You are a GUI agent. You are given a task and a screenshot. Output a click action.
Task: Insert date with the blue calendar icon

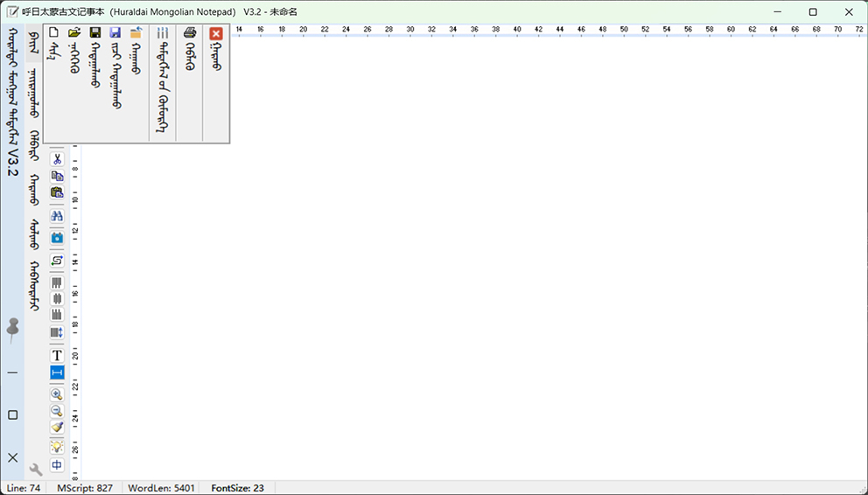point(57,238)
